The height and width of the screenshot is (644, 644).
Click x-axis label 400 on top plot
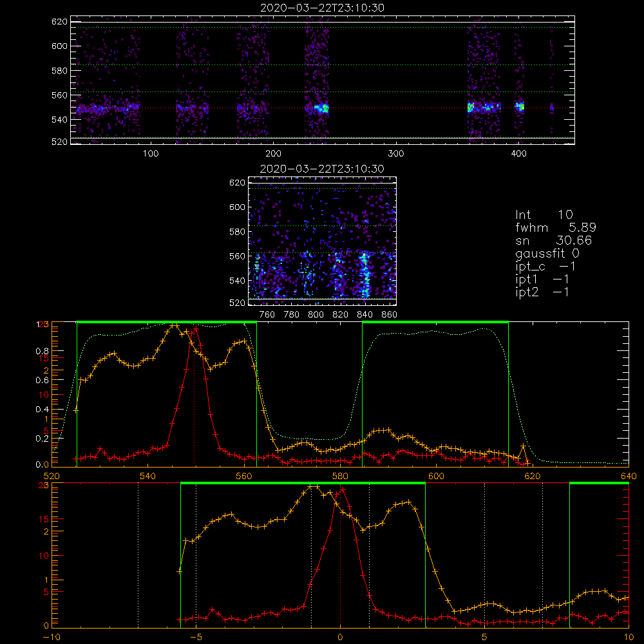518,154
